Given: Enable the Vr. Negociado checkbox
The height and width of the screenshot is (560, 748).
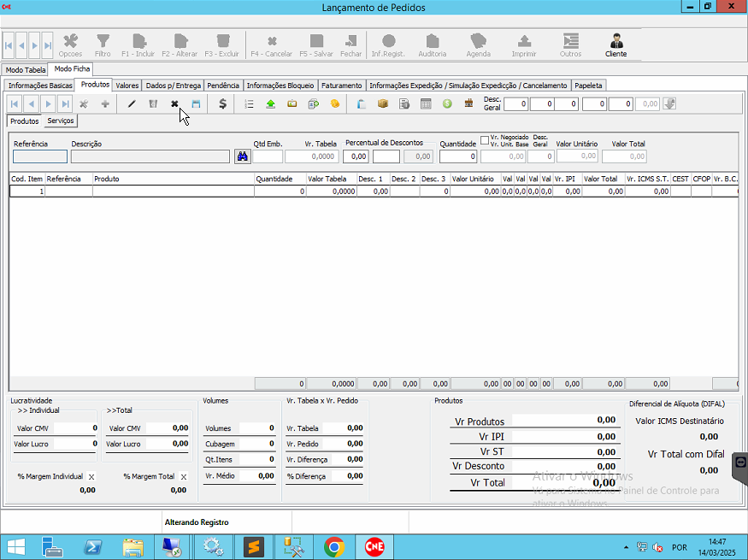Looking at the screenshot, I should tap(485, 139).
